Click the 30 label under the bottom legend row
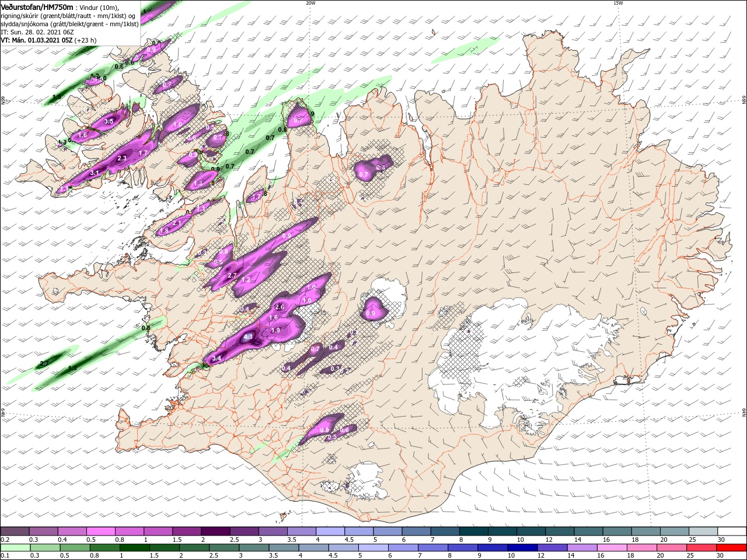The image size is (747, 560). 719,556
